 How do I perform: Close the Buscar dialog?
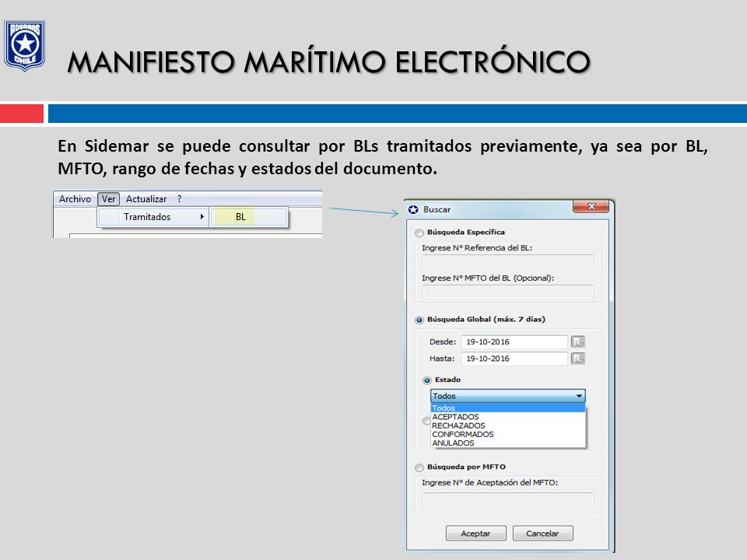(x=591, y=207)
